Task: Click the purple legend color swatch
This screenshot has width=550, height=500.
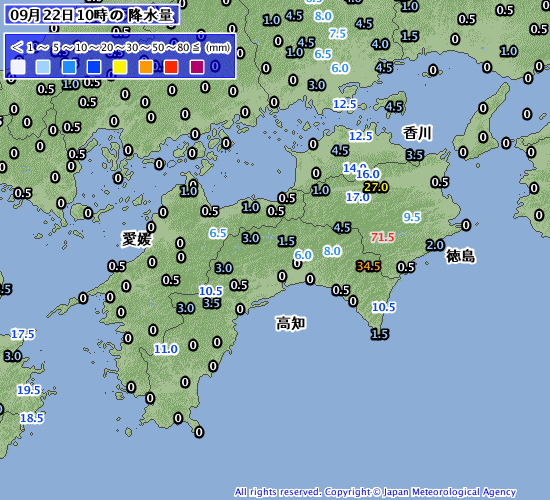Action: click(x=197, y=67)
